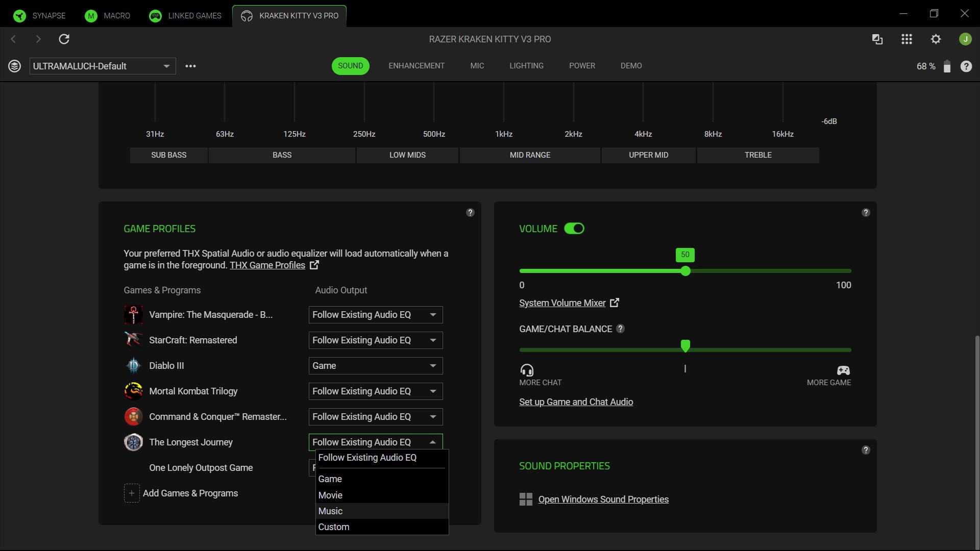Open the Synapse apps grid
The height and width of the screenshot is (551, 980).
click(906, 39)
